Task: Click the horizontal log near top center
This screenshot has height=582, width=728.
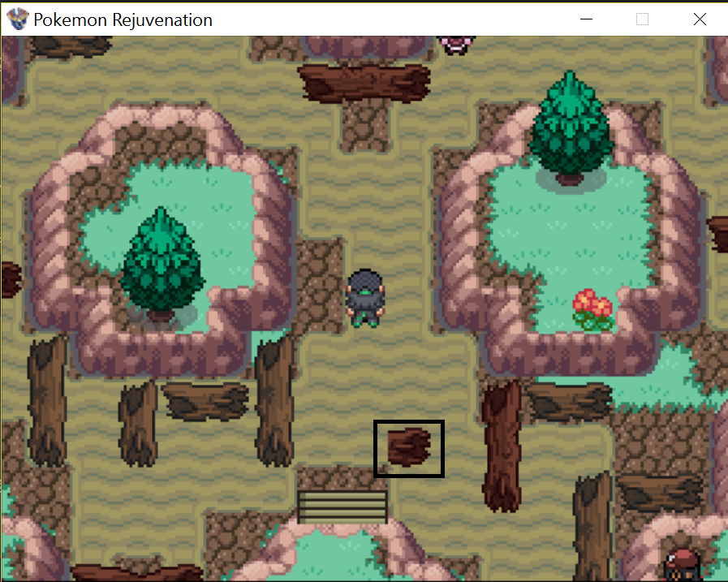Action: point(364,84)
